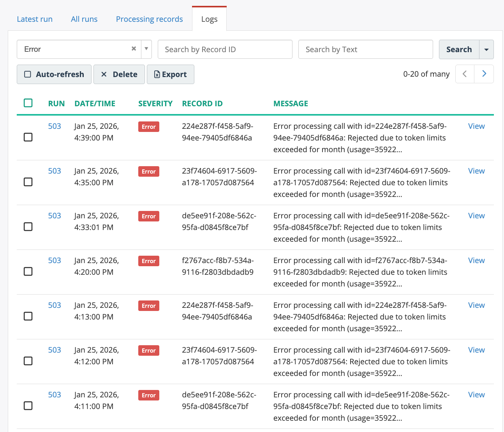Go to next page of logs

pos(484,74)
